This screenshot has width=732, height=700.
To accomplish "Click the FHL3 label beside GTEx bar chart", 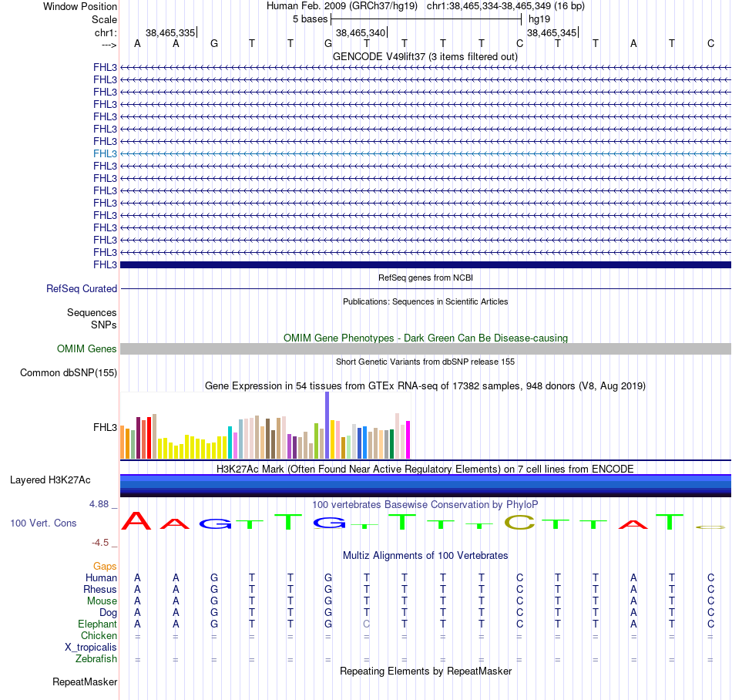I will (x=105, y=427).
